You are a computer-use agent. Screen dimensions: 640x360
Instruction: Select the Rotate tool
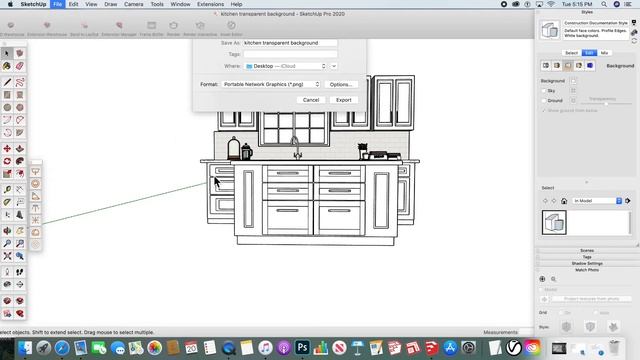[x=7, y=161]
